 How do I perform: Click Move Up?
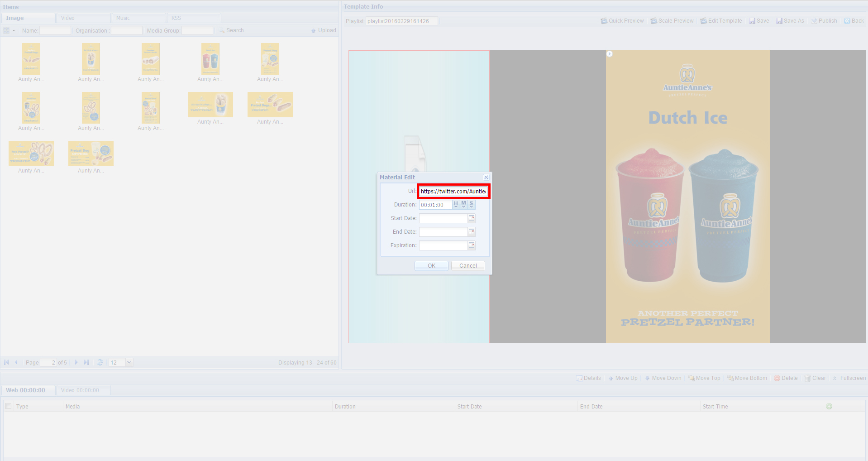click(623, 378)
